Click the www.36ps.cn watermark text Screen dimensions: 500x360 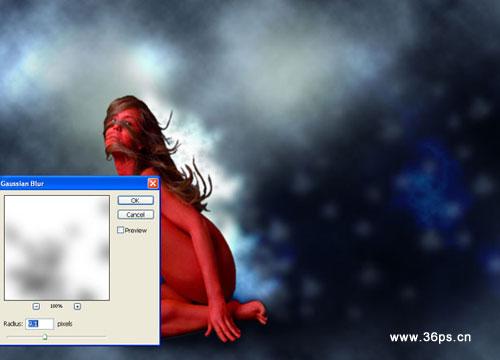(x=430, y=337)
